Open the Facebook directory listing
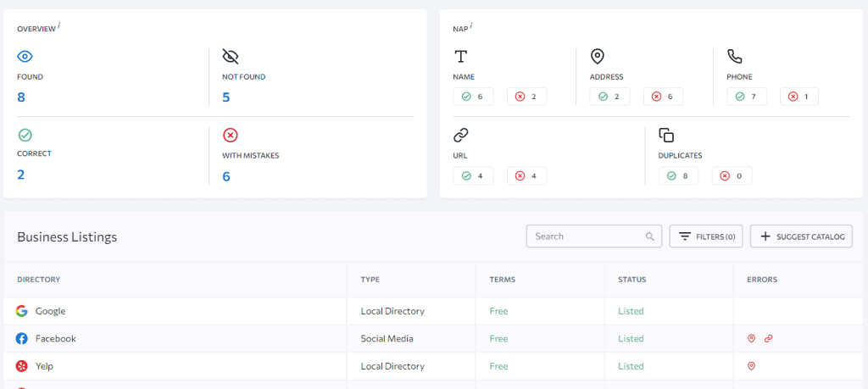Screen dimensions: 868x389 click(56, 339)
